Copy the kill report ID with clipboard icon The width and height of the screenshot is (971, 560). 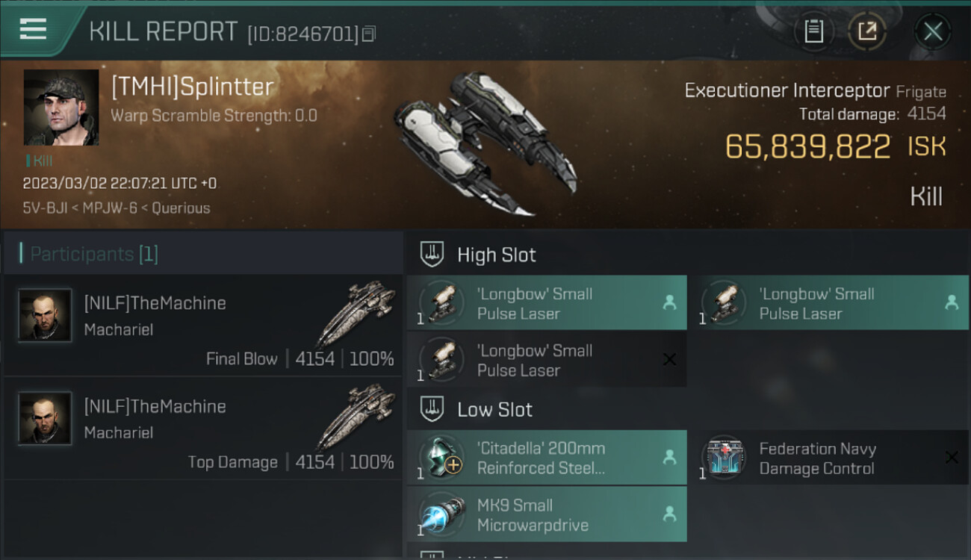370,34
